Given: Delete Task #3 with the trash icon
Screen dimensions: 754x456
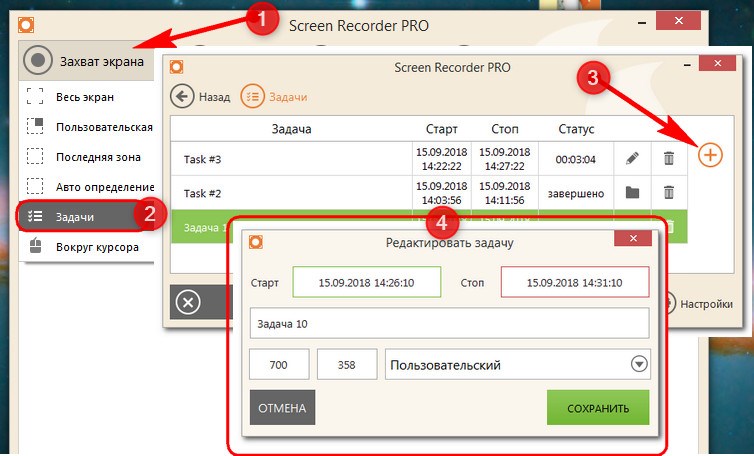Looking at the screenshot, I should pos(669,158).
